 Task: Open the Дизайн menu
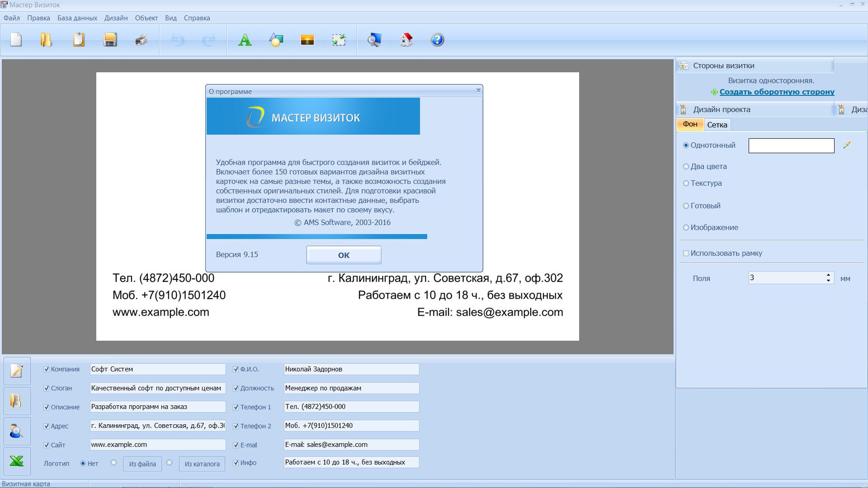point(116,18)
